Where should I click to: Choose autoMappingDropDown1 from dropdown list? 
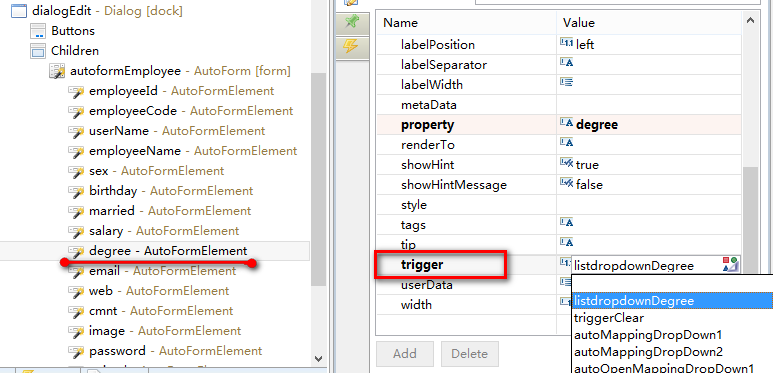[x=672, y=335]
